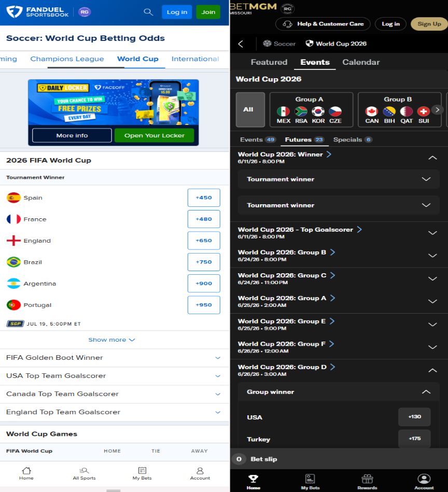Select Turkey +175 group winner odds
The width and height of the screenshot is (448, 492).
[414, 439]
